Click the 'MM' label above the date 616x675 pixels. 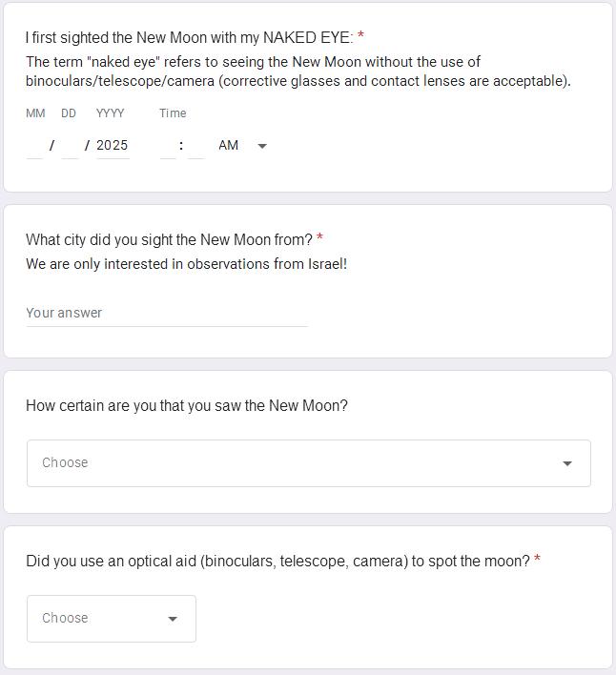[x=35, y=113]
